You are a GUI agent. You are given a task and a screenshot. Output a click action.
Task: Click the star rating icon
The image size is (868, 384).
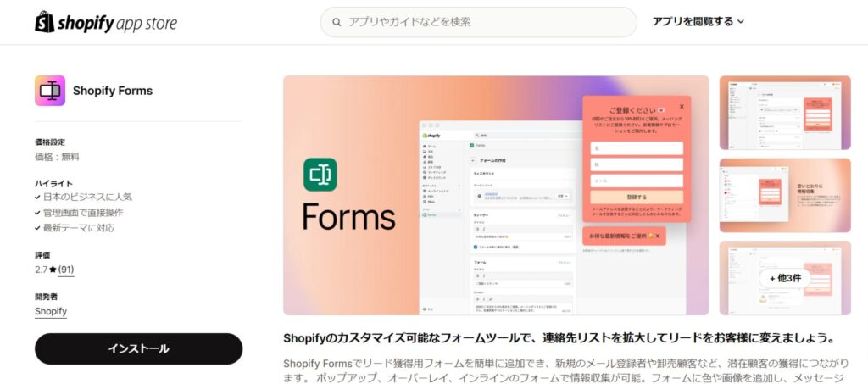(53, 270)
